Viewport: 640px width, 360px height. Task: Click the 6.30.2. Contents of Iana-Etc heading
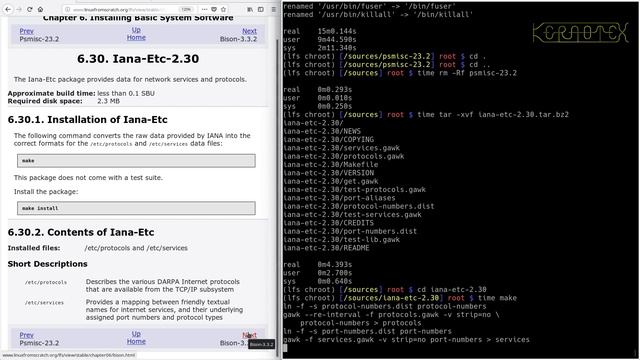point(81,232)
